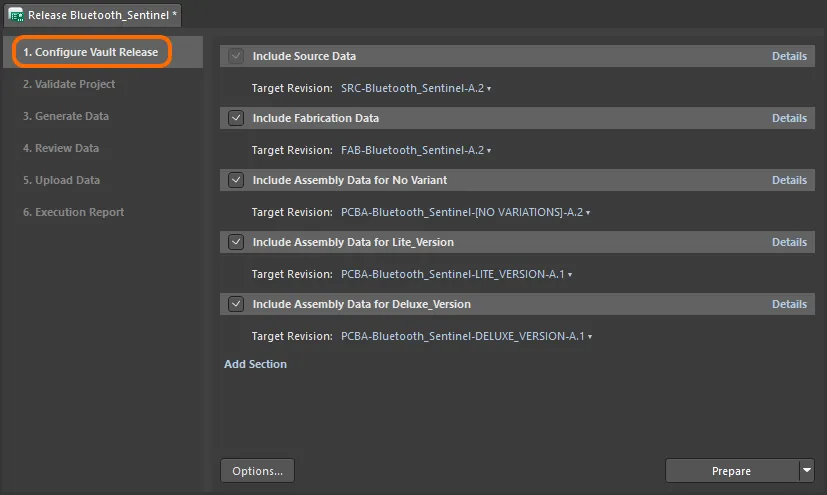Click the Include Fabrication Data header text

[316, 118]
